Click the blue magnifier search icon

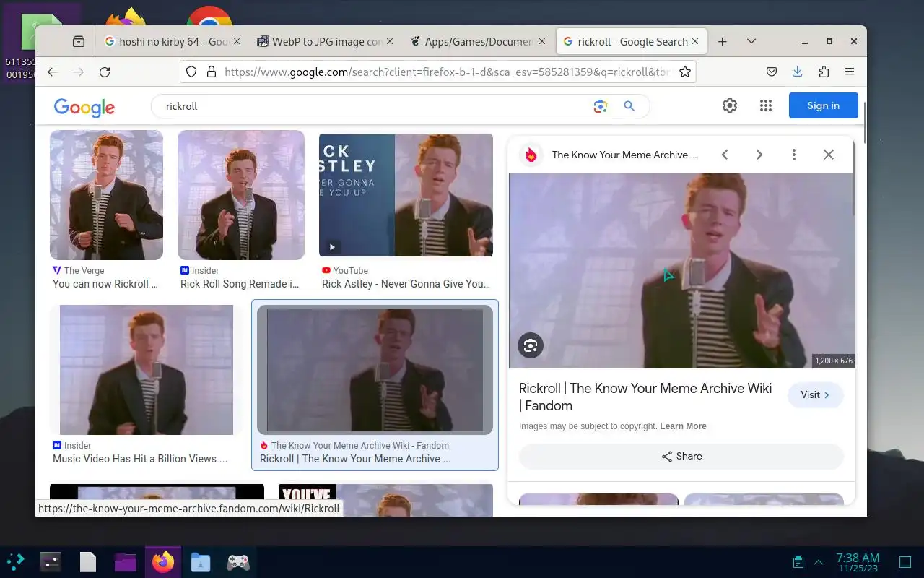[x=629, y=106]
